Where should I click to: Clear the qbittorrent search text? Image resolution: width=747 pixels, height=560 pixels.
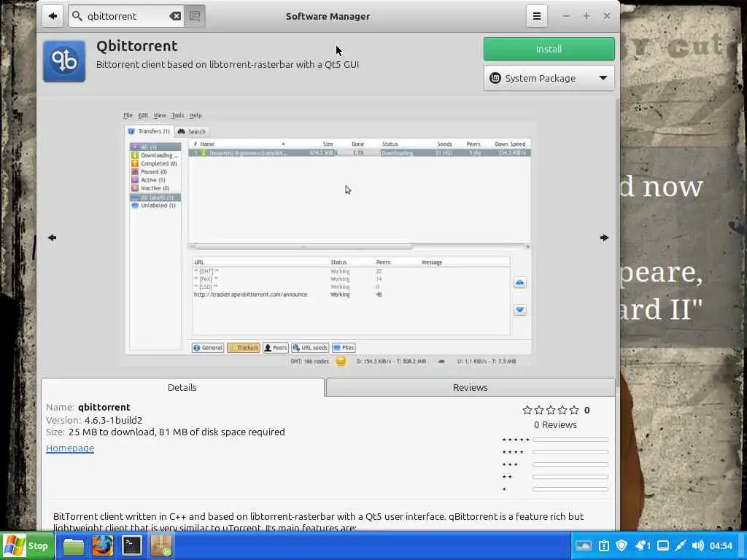(x=175, y=16)
